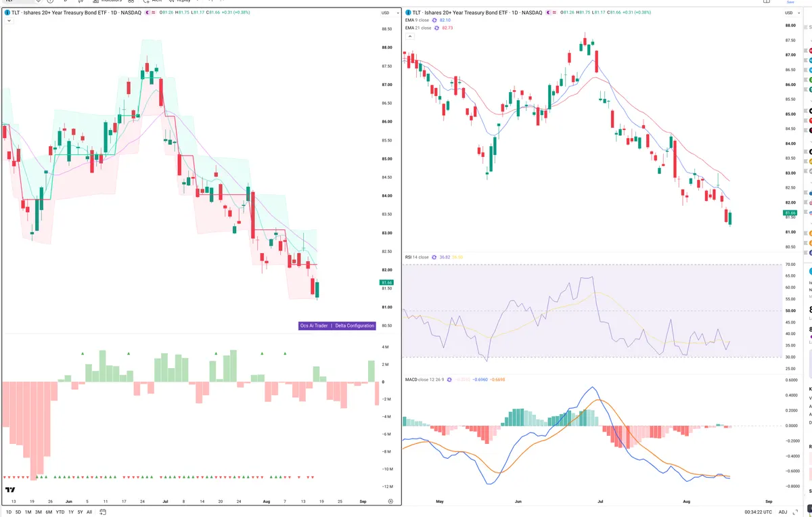Select the All range tab
Image resolution: width=812 pixels, height=517 pixels.
coord(89,512)
